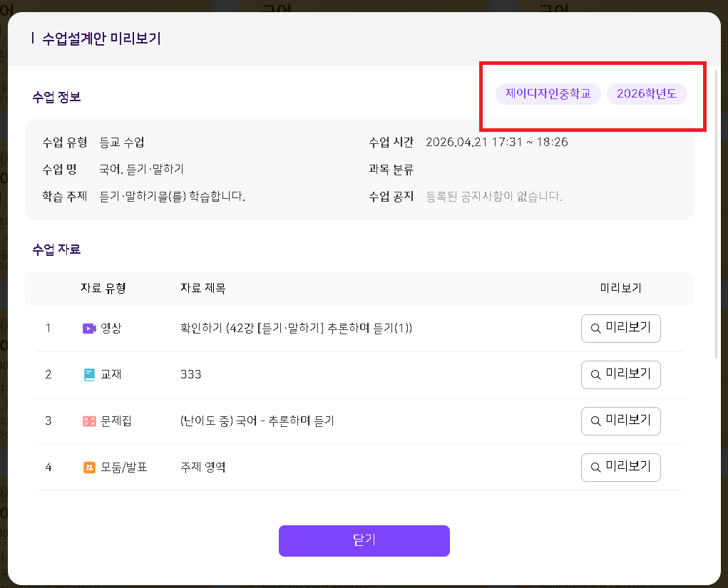Click the magnifier icon in the 교재 row
The width and height of the screenshot is (728, 588).
(x=595, y=375)
